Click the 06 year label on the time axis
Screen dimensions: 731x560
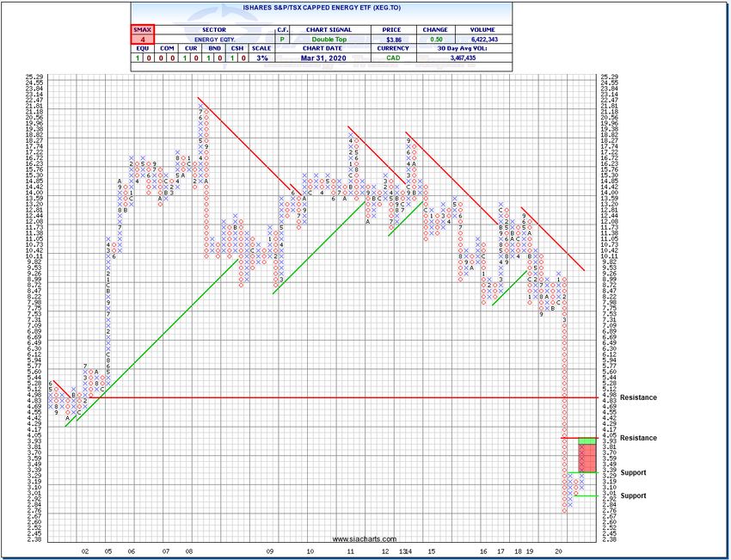131,551
